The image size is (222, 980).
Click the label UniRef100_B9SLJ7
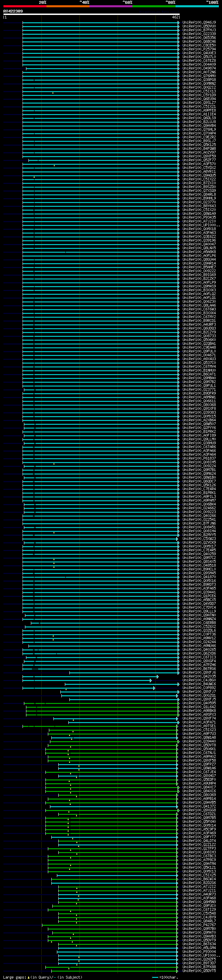point(199,141)
